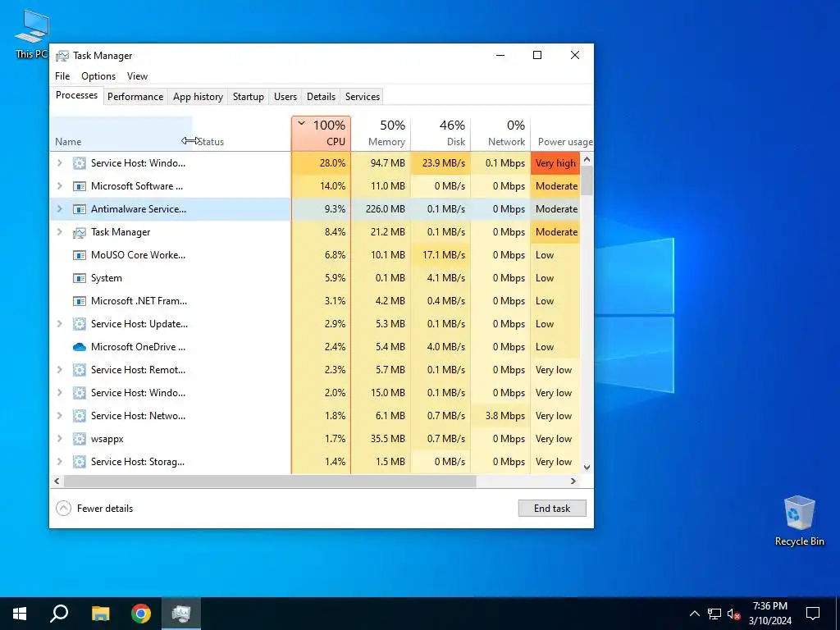
Task: Expand the Microsoft Software process group
Action: tap(59, 186)
